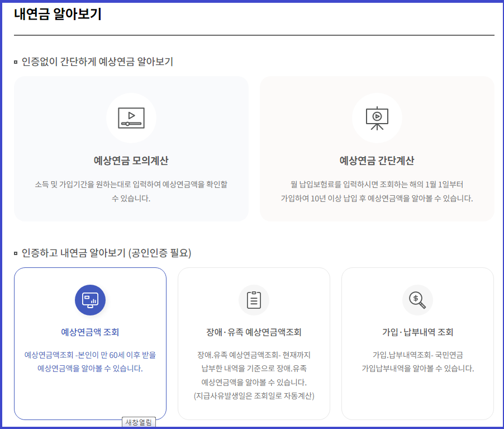Select the highlighted 예상연금액 조회 card
The height and width of the screenshot is (429, 504).
click(91, 343)
